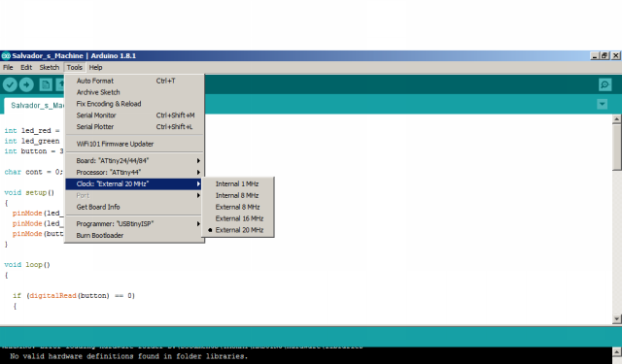This screenshot has width=622, height=364.
Task: Expand the Processor ATtiny44 submenu
Action: point(134,173)
